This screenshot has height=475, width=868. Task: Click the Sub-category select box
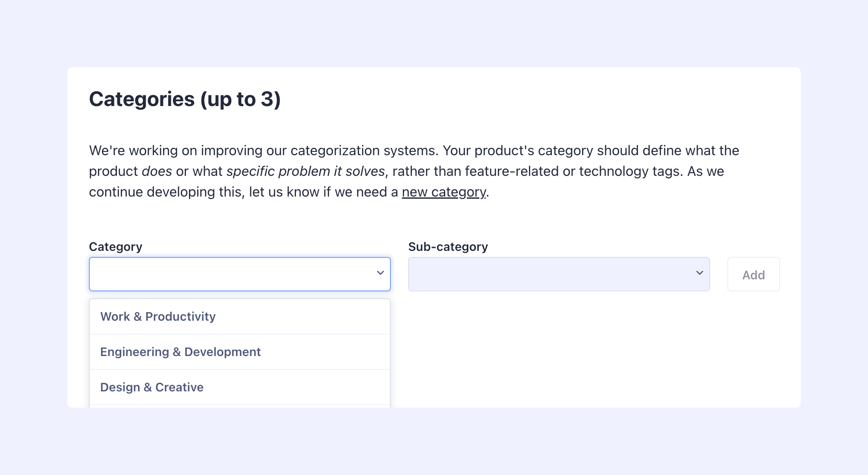pos(559,274)
